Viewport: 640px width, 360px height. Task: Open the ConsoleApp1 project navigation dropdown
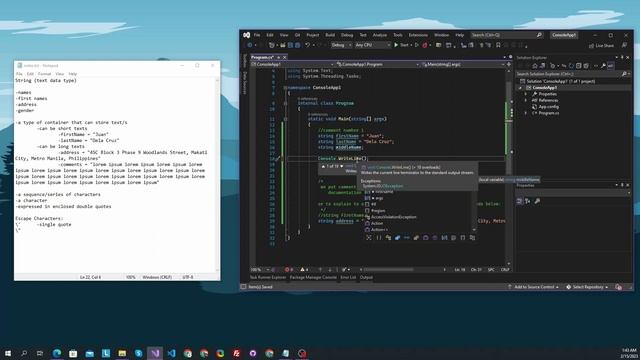(292, 64)
